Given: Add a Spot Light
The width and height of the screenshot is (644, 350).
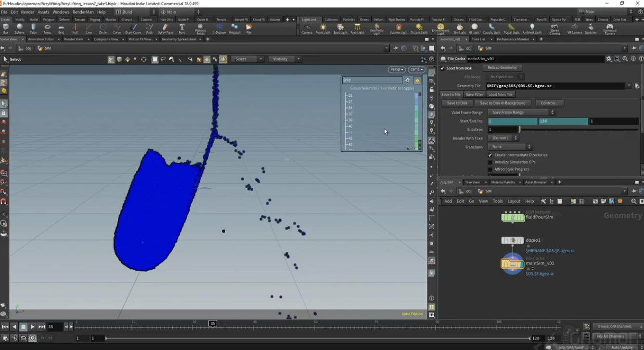Looking at the screenshot, I should pyautogui.click(x=340, y=29).
